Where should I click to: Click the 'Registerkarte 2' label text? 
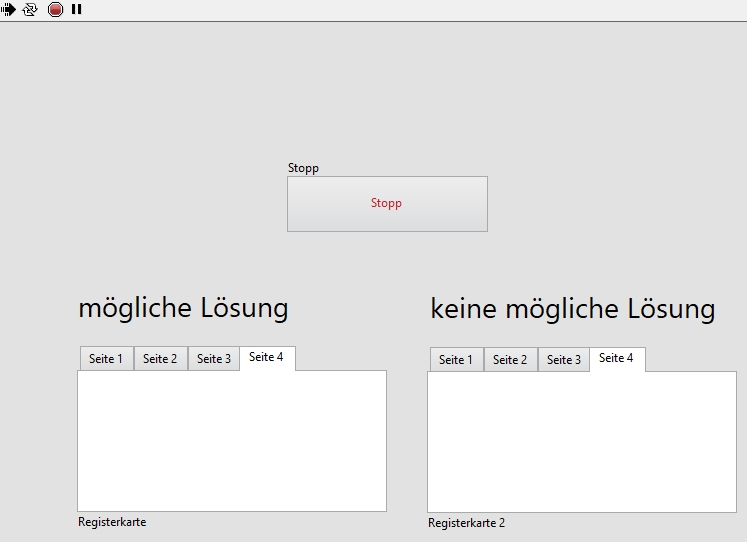click(x=466, y=523)
